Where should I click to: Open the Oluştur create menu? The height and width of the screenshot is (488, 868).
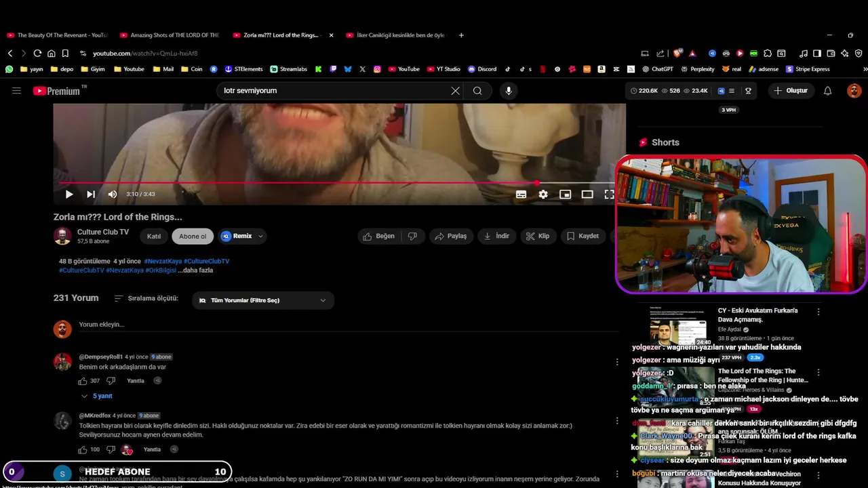791,91
